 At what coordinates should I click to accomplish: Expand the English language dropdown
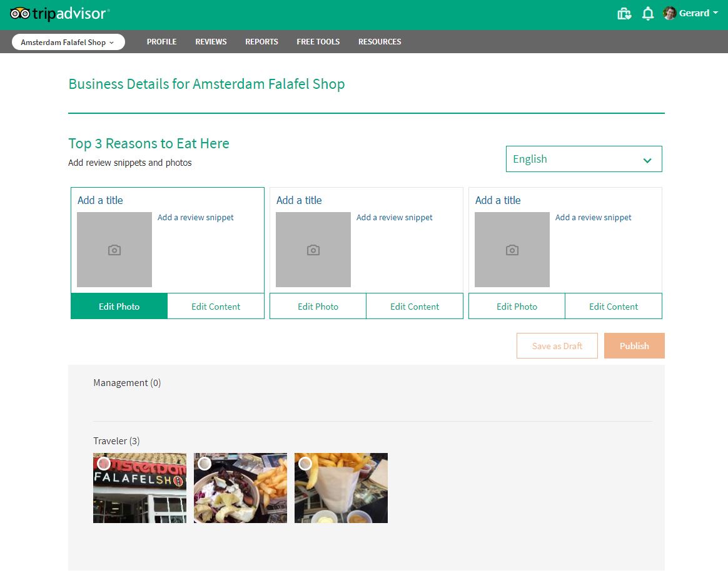point(584,159)
